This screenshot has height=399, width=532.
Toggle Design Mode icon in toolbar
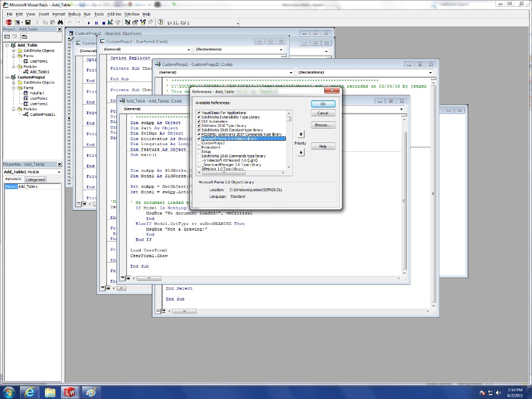[110, 22]
